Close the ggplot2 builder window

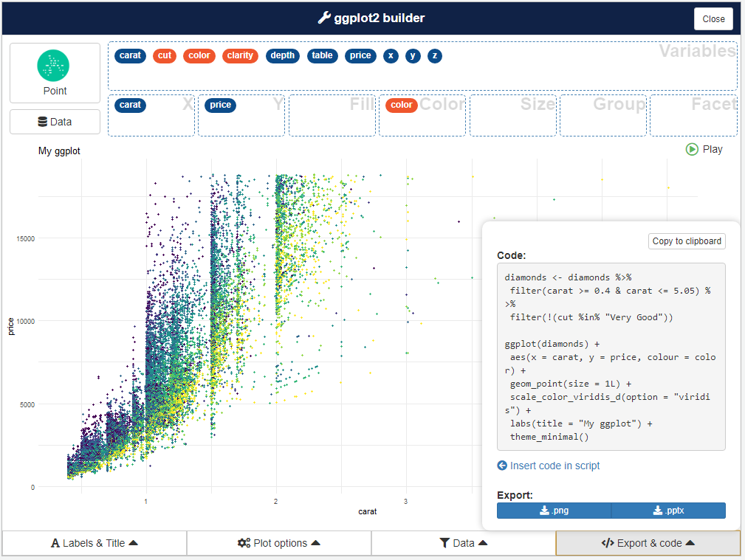pyautogui.click(x=713, y=18)
